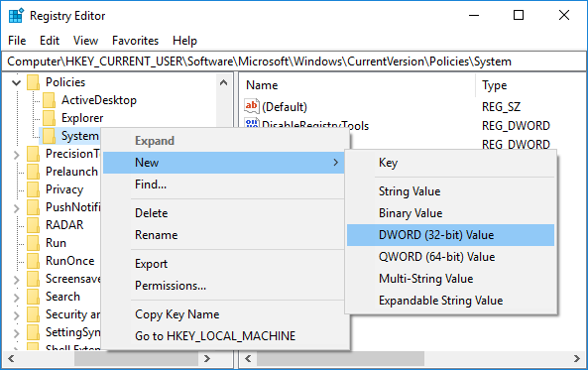Click the tree pane scroll up arrow
The height and width of the screenshot is (370, 588).
click(223, 82)
